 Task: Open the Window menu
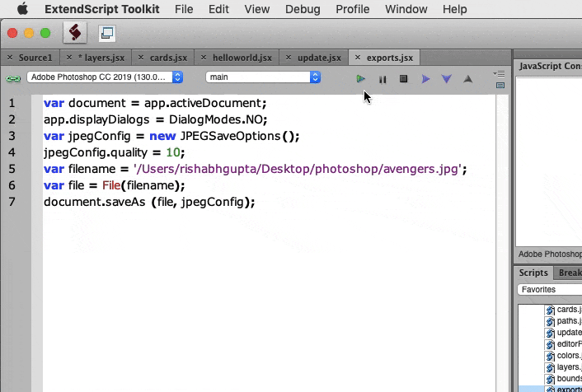coord(406,9)
